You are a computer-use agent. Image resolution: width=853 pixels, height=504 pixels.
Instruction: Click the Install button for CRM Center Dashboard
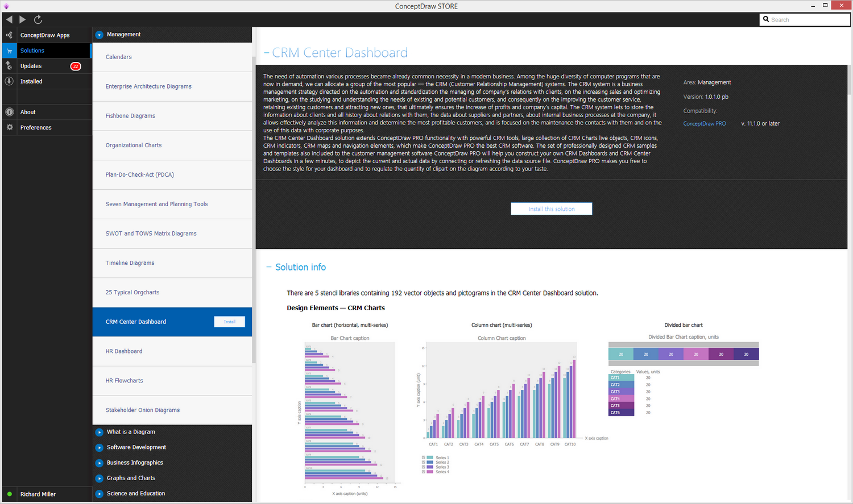click(x=230, y=322)
